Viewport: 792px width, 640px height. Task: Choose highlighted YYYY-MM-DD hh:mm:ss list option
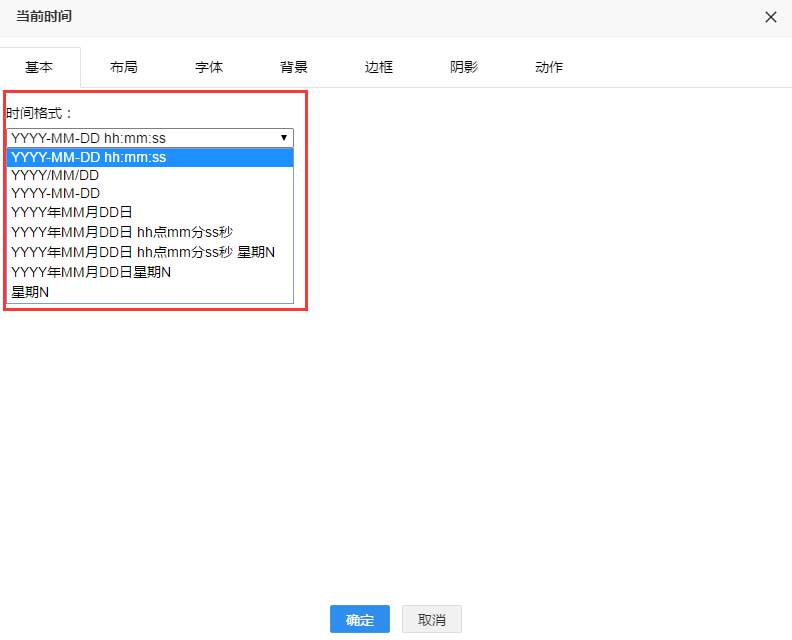[150, 157]
